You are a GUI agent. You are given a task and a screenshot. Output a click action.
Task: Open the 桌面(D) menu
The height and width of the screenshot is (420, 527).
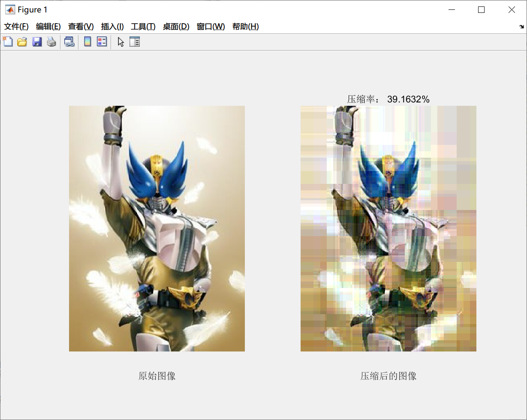click(176, 27)
